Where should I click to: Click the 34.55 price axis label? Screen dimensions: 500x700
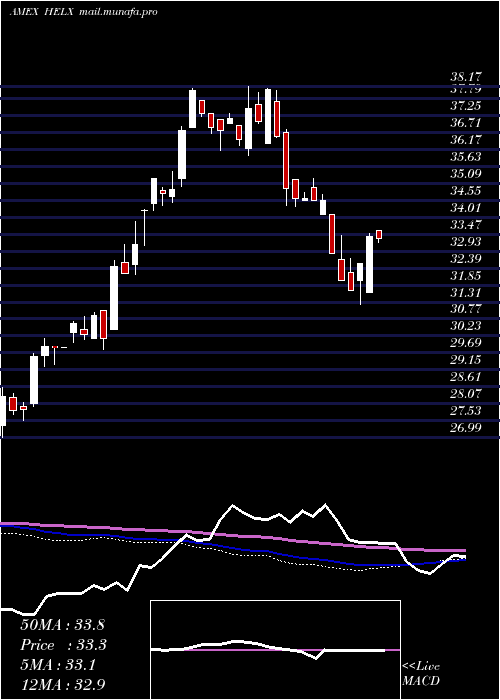click(x=466, y=191)
